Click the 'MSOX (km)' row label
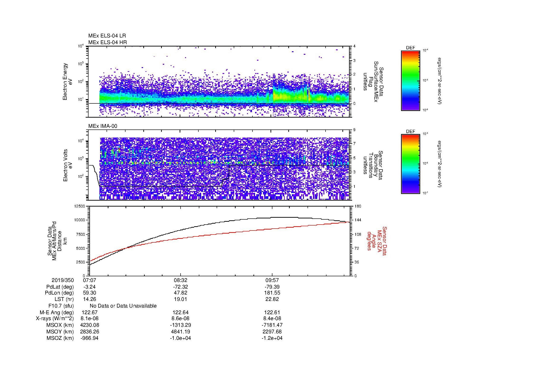The image size is (555, 392). [x=60, y=325]
